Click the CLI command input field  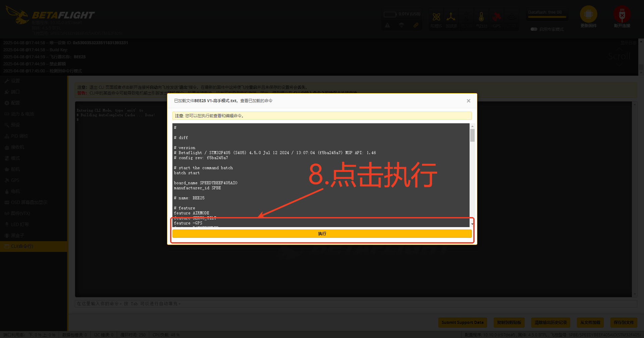pos(356,303)
